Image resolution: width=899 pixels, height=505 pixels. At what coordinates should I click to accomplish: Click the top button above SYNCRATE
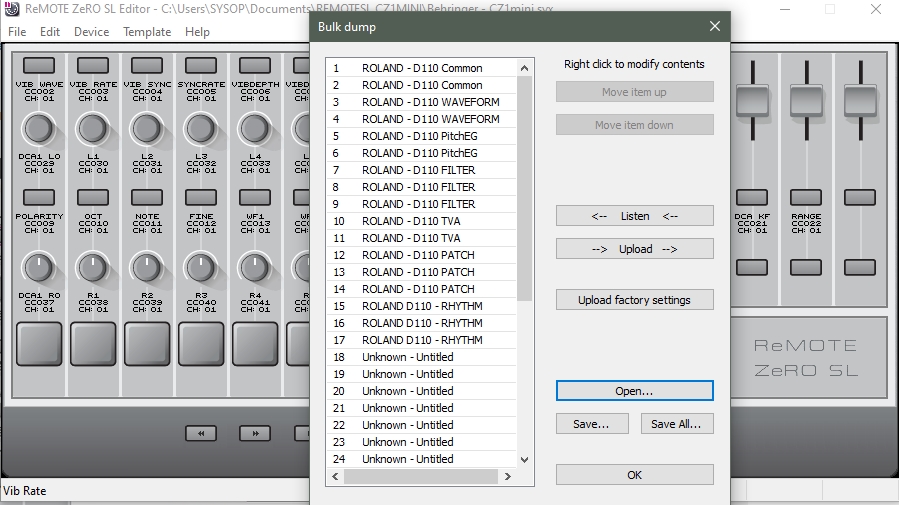[201, 65]
